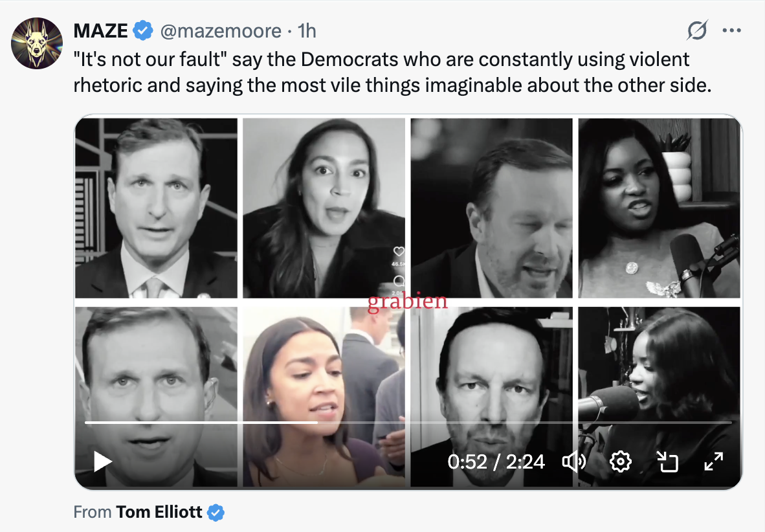Mute the video with the speaker icon
The height and width of the screenshot is (532, 765).
point(573,461)
